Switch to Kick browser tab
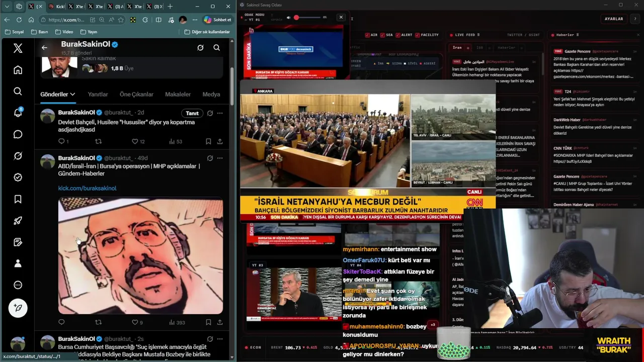The height and width of the screenshot is (362, 644). pyautogui.click(x=56, y=7)
